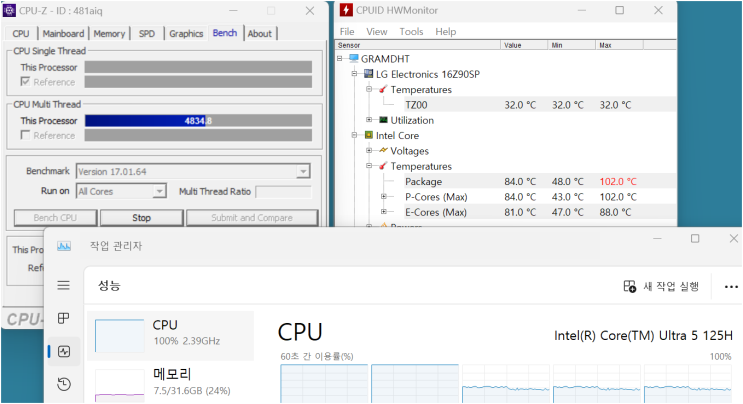The image size is (743, 404).
Task: Click the Multi Thread Ratio field
Action: (283, 192)
